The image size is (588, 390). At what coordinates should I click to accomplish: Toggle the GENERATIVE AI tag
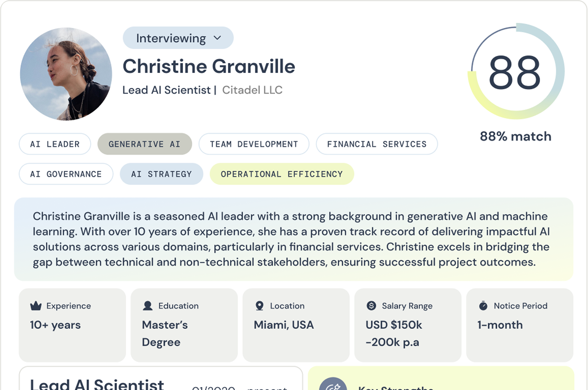click(x=144, y=144)
